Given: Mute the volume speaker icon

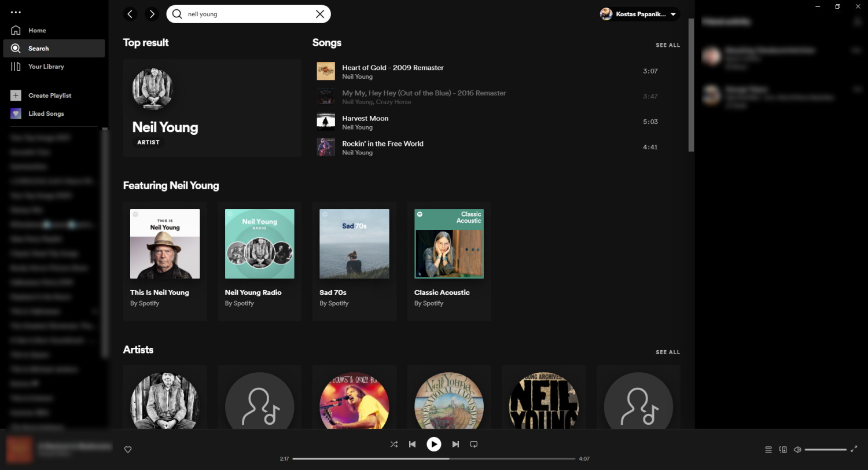Looking at the screenshot, I should (797, 449).
